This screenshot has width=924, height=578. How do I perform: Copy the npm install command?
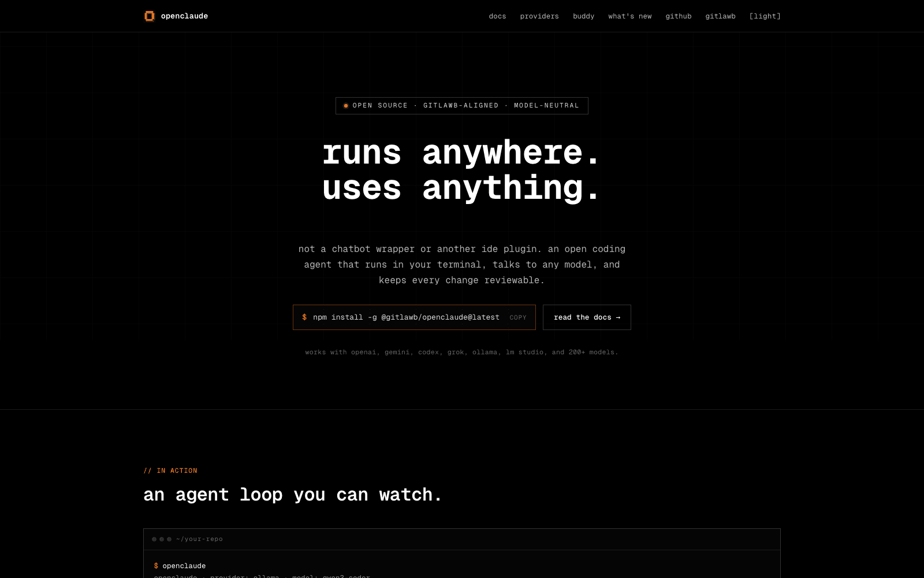coord(518,317)
